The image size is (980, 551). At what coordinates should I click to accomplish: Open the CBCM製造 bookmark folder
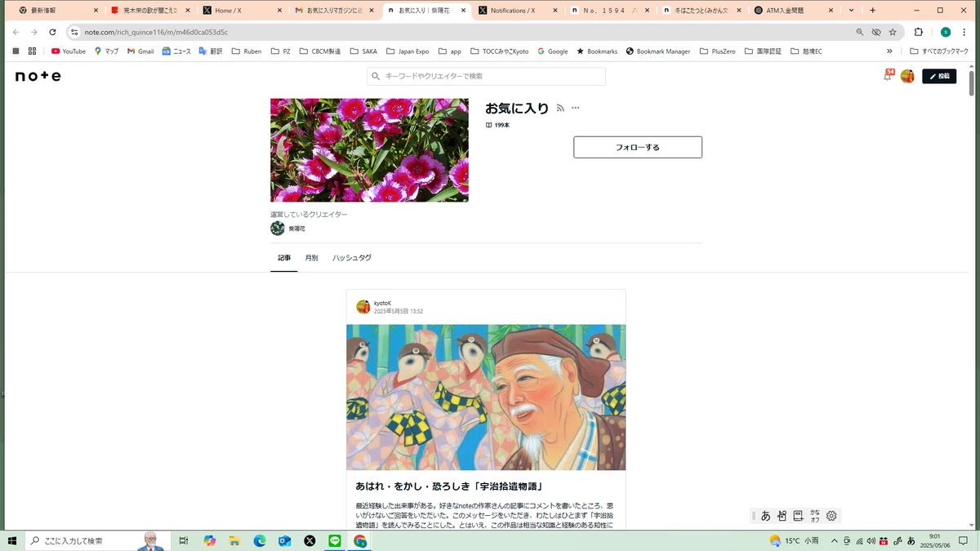coord(320,51)
